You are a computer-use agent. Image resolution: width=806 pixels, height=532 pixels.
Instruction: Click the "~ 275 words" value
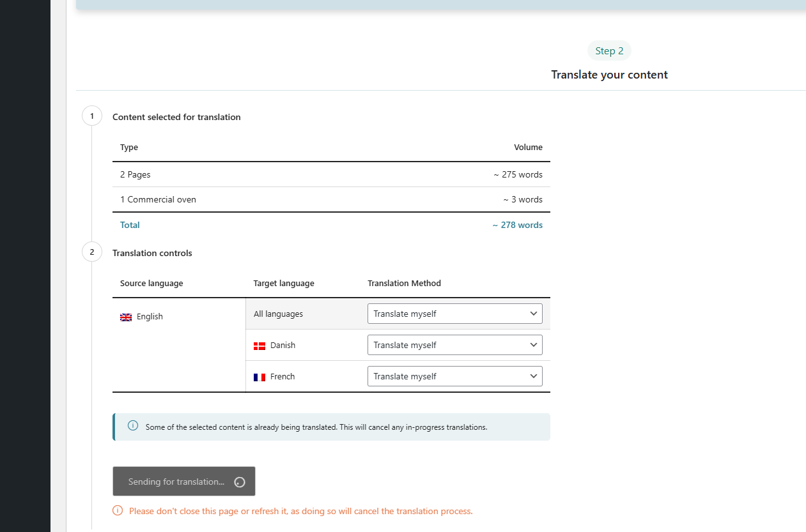coord(518,174)
